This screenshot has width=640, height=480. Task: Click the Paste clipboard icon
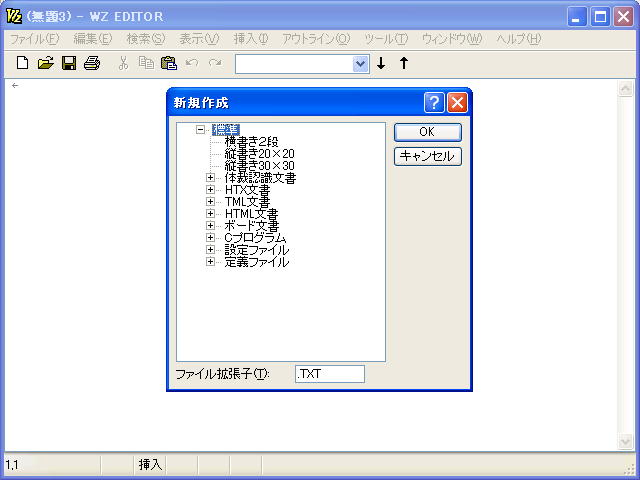click(x=169, y=63)
